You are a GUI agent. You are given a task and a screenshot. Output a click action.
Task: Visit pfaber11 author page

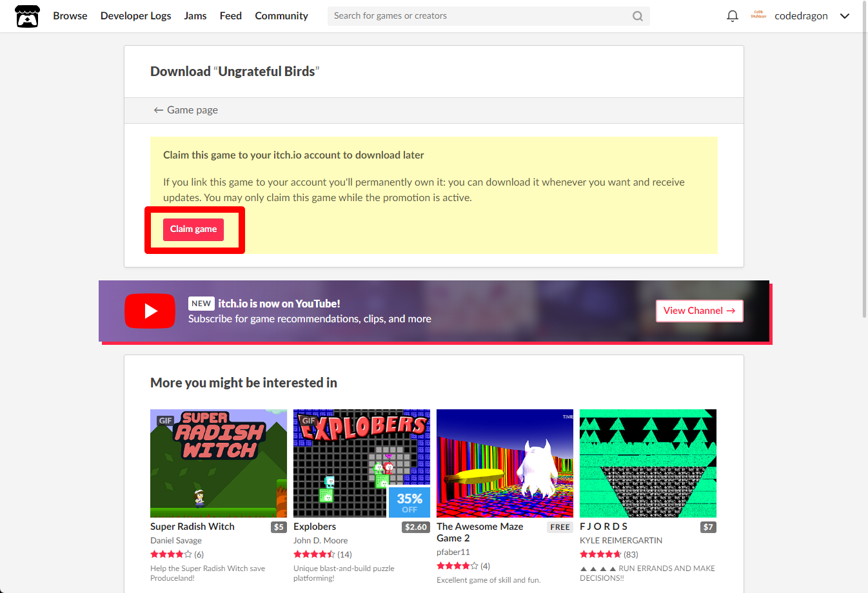[x=453, y=552]
